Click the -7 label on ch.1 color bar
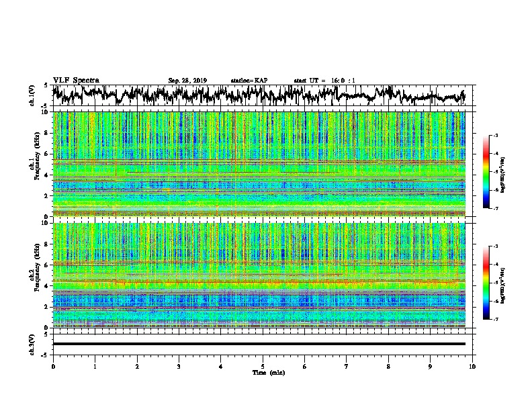The height and width of the screenshot is (411, 532). click(x=495, y=208)
